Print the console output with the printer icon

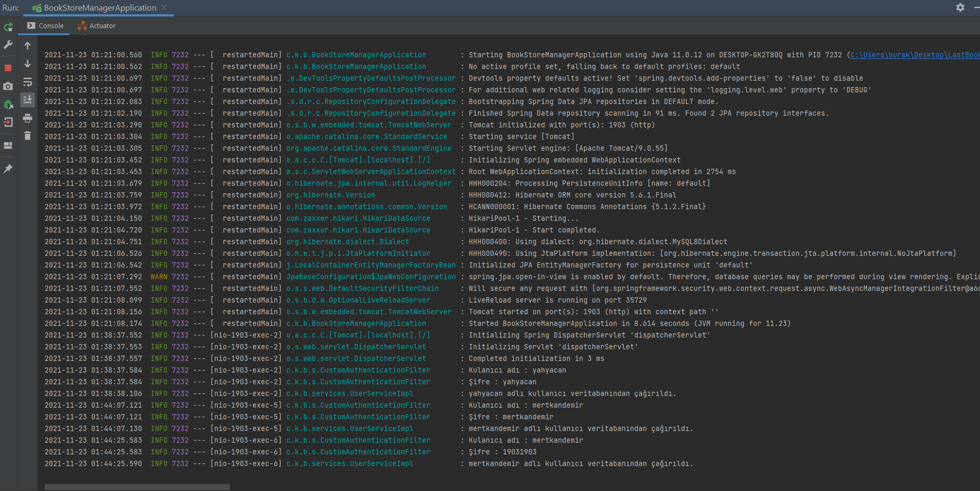[28, 118]
